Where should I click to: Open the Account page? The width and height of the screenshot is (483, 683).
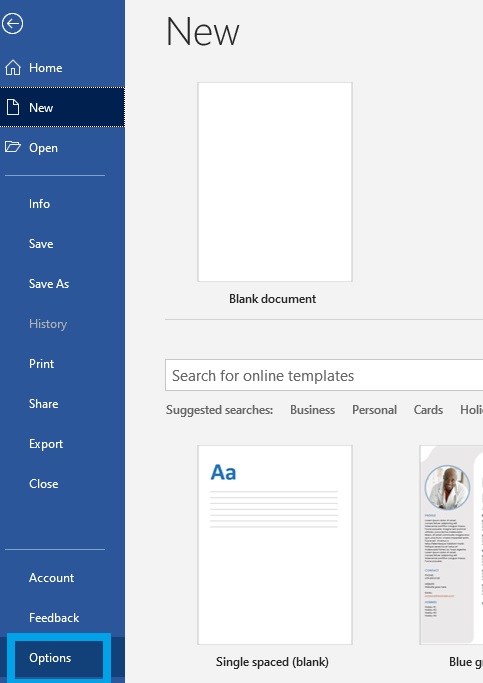click(x=62, y=578)
